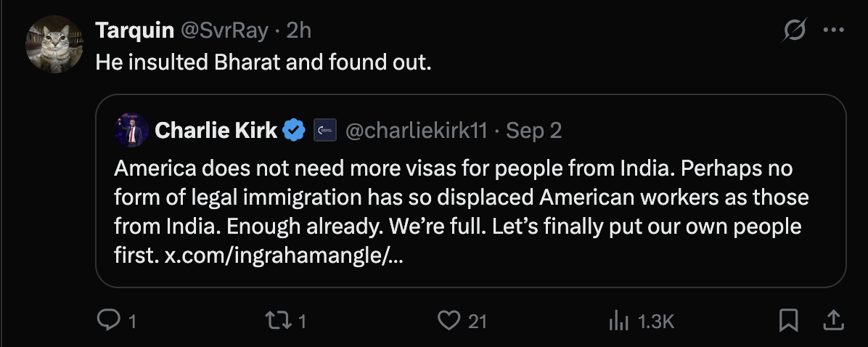Go to Tarquin's profile via display name

pyautogui.click(x=135, y=30)
